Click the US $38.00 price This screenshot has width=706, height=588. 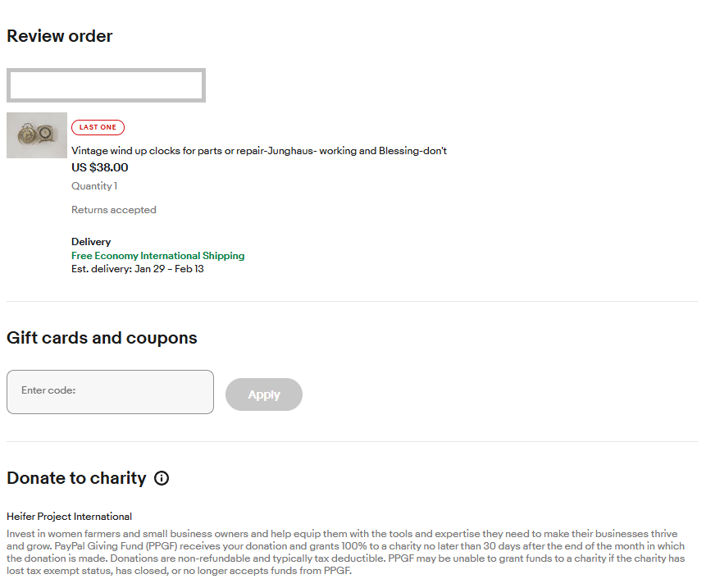(100, 167)
